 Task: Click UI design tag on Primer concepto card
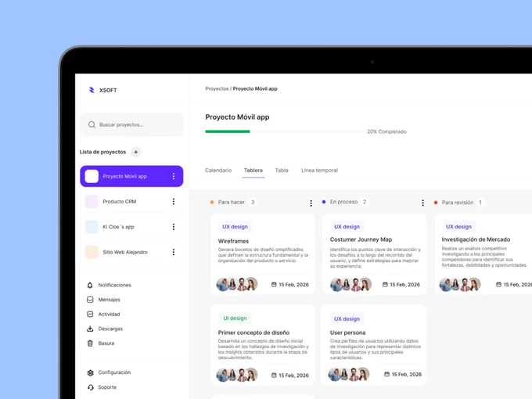(235, 318)
